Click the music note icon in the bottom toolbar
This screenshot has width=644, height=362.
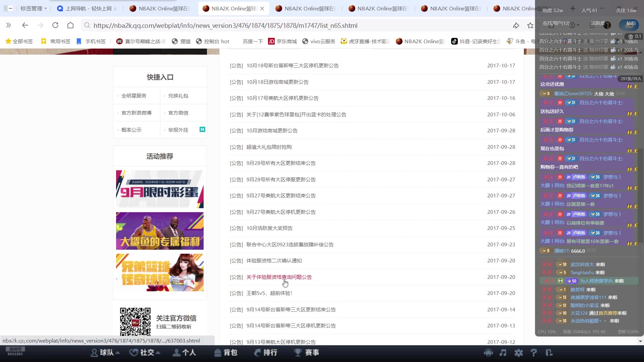tap(503, 353)
